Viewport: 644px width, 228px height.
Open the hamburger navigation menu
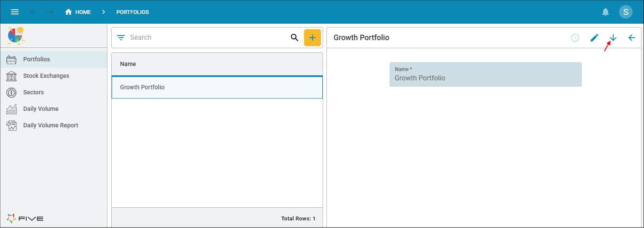(x=15, y=12)
